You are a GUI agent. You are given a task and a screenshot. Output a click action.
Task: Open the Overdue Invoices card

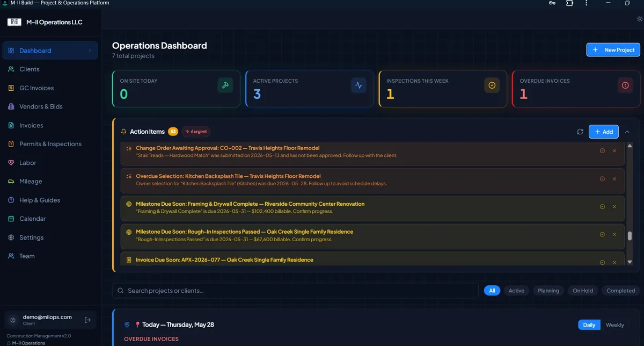576,89
